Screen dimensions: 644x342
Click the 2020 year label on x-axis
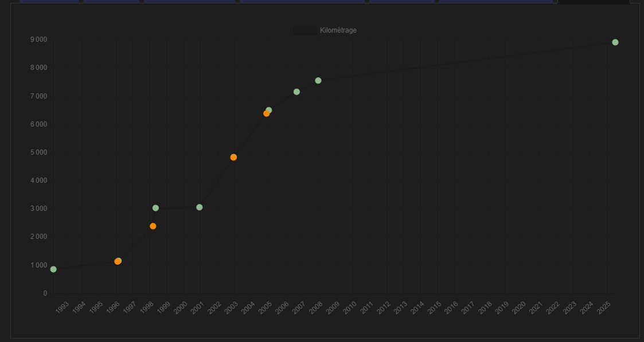click(x=518, y=308)
